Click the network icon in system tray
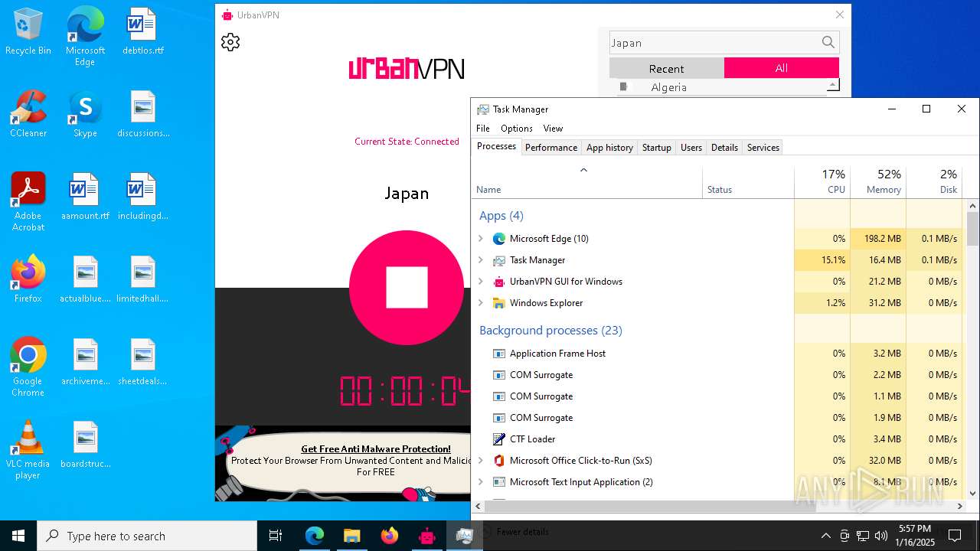This screenshot has height=551, width=980. pos(863,536)
